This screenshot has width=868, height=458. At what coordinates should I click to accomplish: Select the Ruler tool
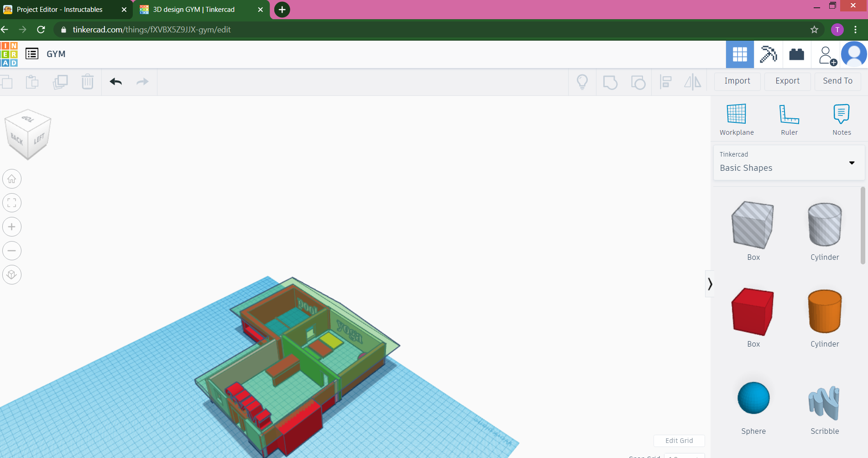789,120
